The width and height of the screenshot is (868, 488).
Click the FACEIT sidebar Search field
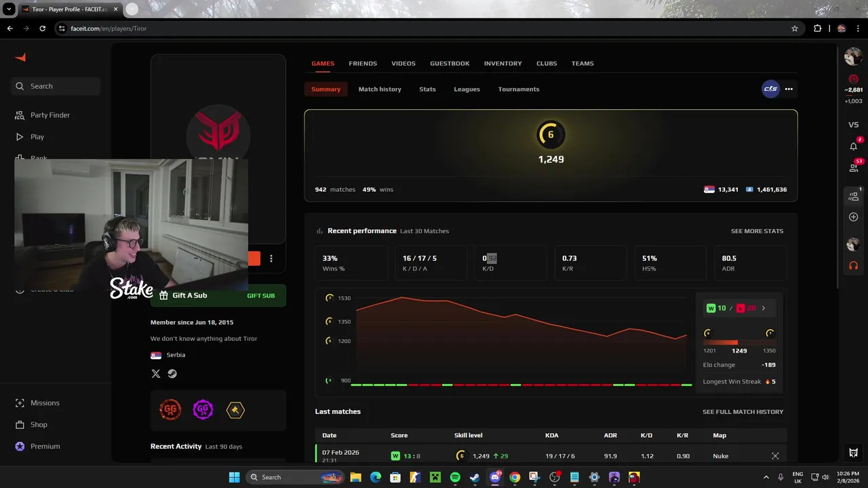coord(57,86)
